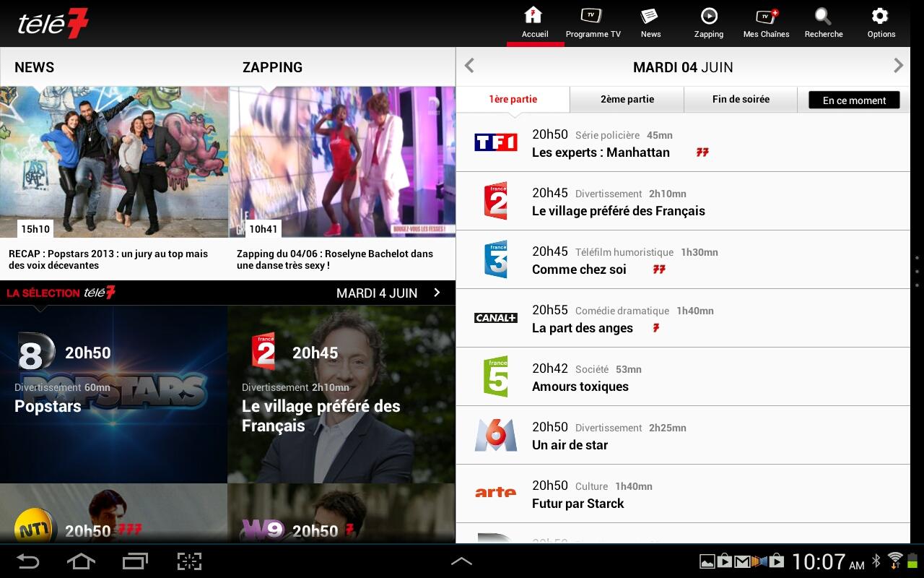
Task: Tap the Wi-Fi status icon
Action: pos(895,561)
